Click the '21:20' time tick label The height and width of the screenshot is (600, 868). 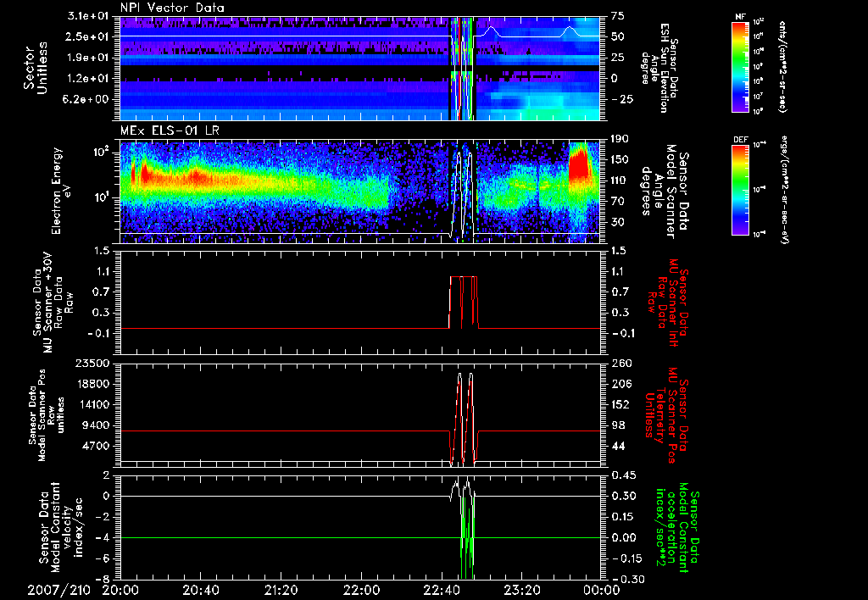point(281,590)
